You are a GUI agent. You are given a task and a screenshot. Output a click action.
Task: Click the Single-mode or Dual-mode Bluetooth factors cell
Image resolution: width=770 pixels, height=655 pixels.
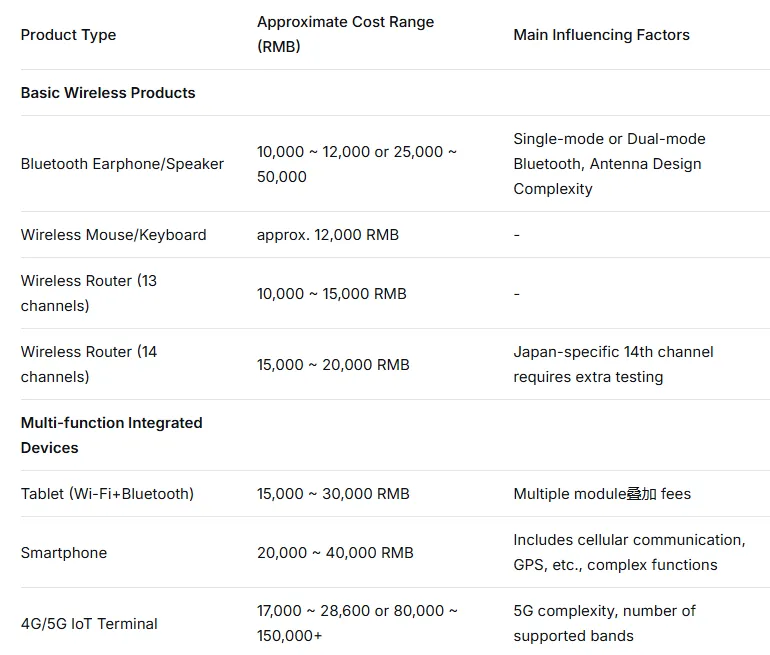coord(609,164)
